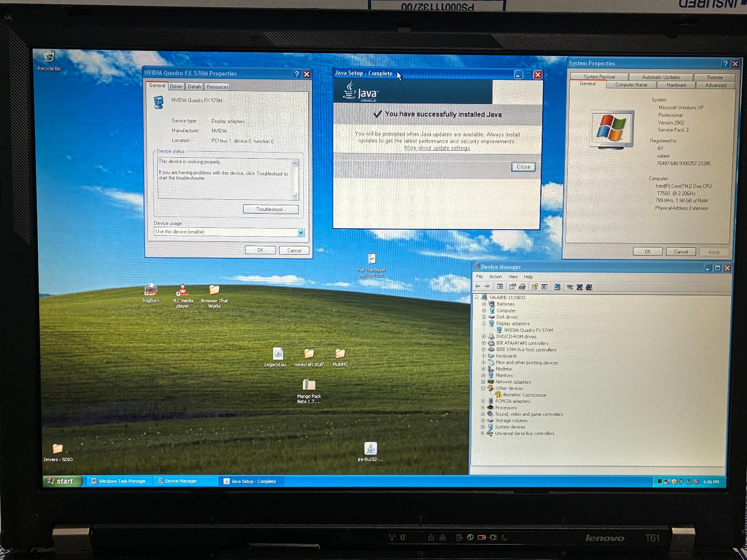Select the Mango Pack Beta archive icon
747x560 pixels.
point(309,391)
